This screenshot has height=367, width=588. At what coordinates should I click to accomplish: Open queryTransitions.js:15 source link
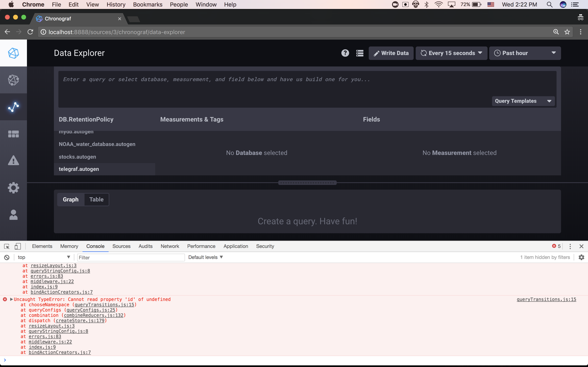click(x=546, y=299)
